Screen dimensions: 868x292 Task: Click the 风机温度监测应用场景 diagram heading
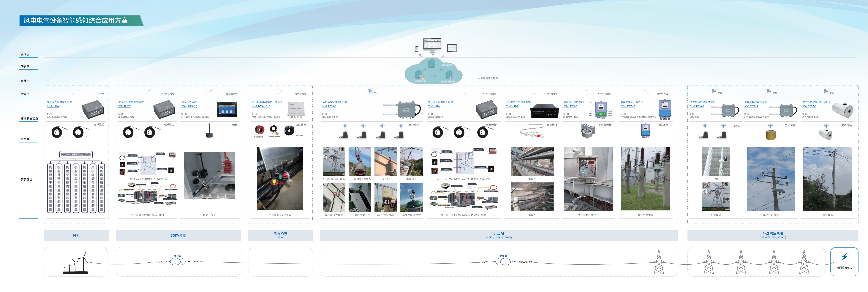pyautogui.click(x=76, y=155)
